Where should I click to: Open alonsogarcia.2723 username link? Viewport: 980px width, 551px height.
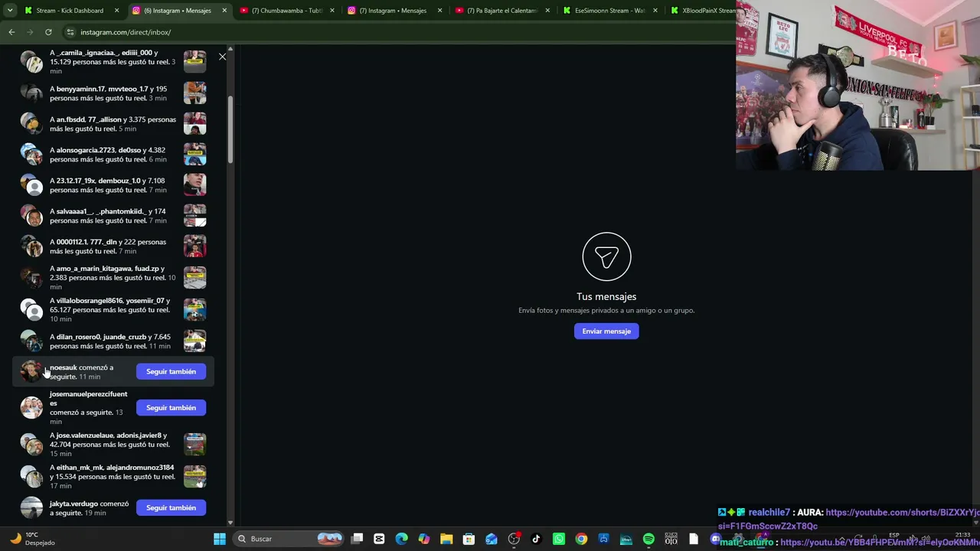click(x=85, y=150)
